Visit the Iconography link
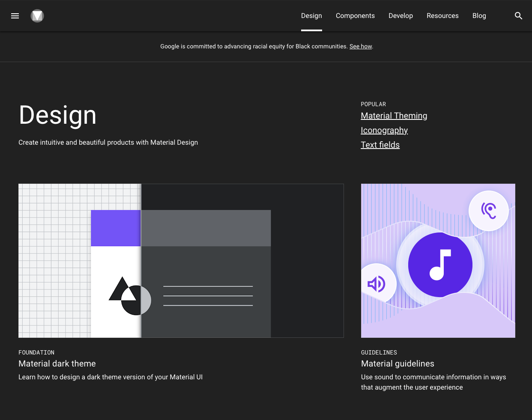This screenshot has width=532, height=420. coord(384,130)
